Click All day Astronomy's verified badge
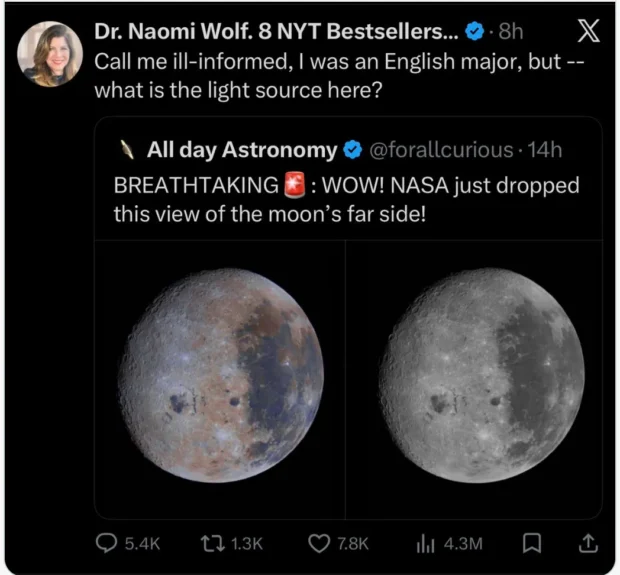Screen dimensions: 620x575 coord(352,150)
